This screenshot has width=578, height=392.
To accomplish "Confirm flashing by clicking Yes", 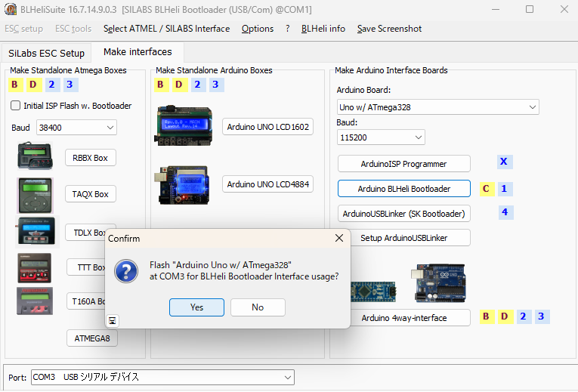I will coord(196,307).
